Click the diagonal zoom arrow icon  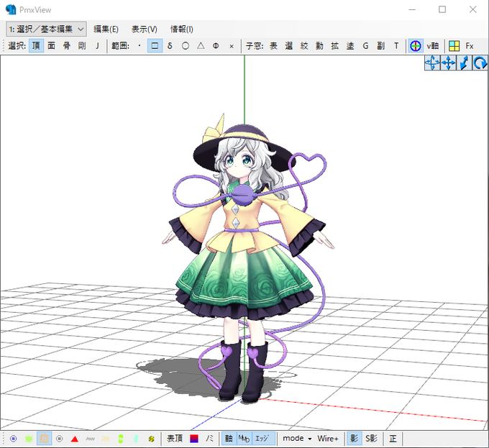464,63
